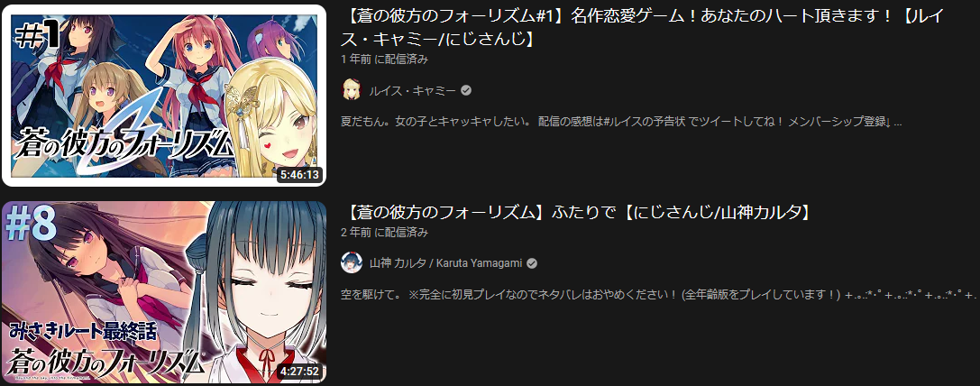Click the 5:46:13 duration badge
The height and width of the screenshot is (386, 980).
click(x=300, y=175)
